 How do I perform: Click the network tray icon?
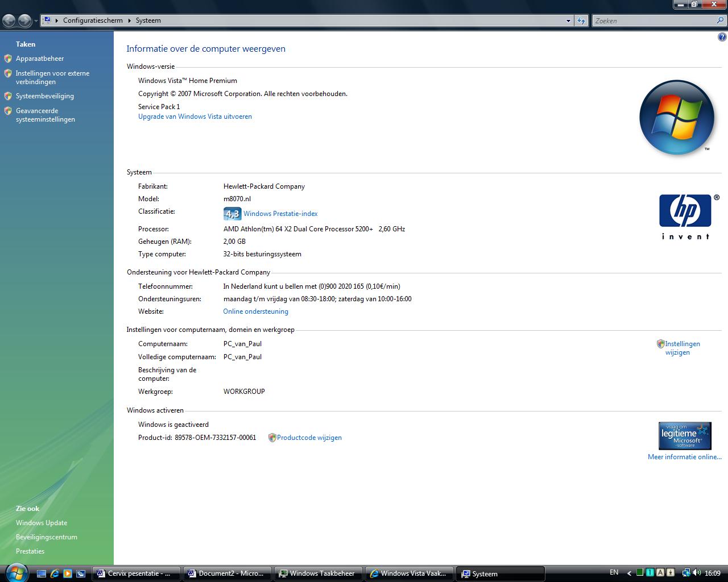[686, 573]
